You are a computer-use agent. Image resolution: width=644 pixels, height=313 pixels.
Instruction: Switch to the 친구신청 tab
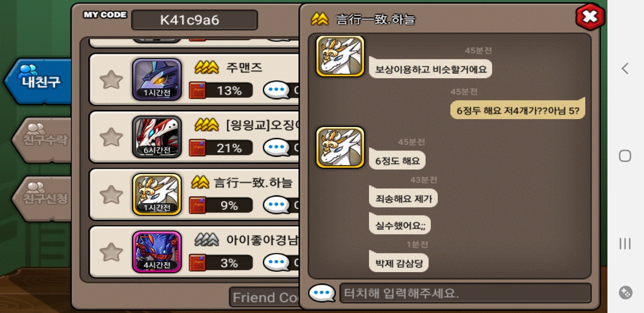pyautogui.click(x=42, y=199)
